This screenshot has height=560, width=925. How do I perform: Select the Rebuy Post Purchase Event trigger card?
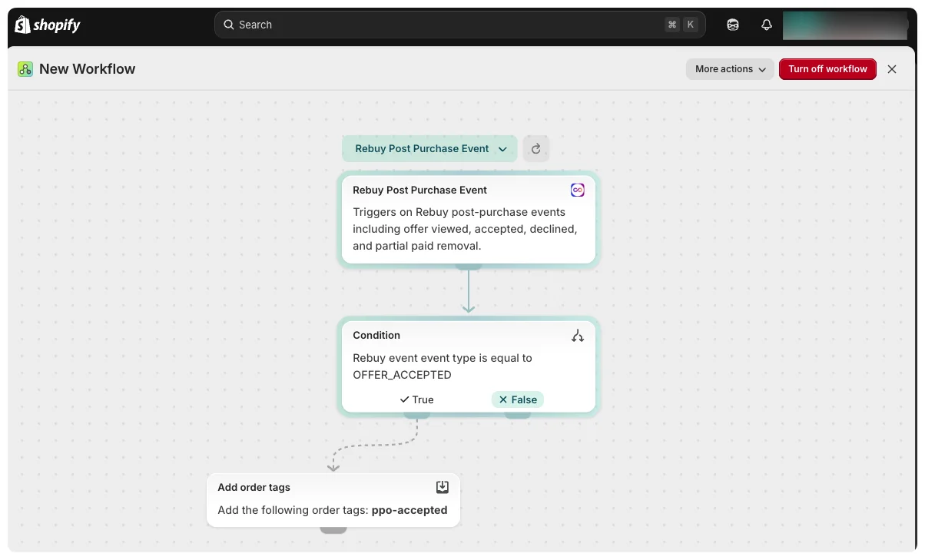pos(469,219)
